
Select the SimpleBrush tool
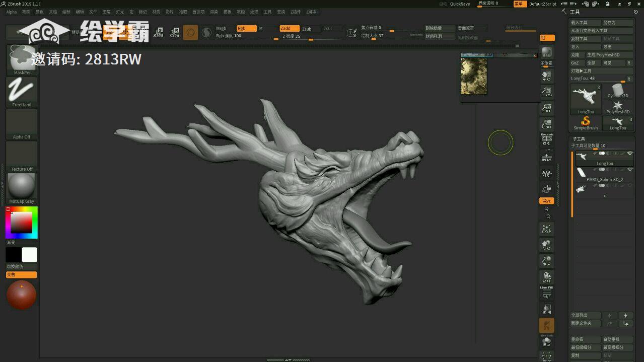586,123
